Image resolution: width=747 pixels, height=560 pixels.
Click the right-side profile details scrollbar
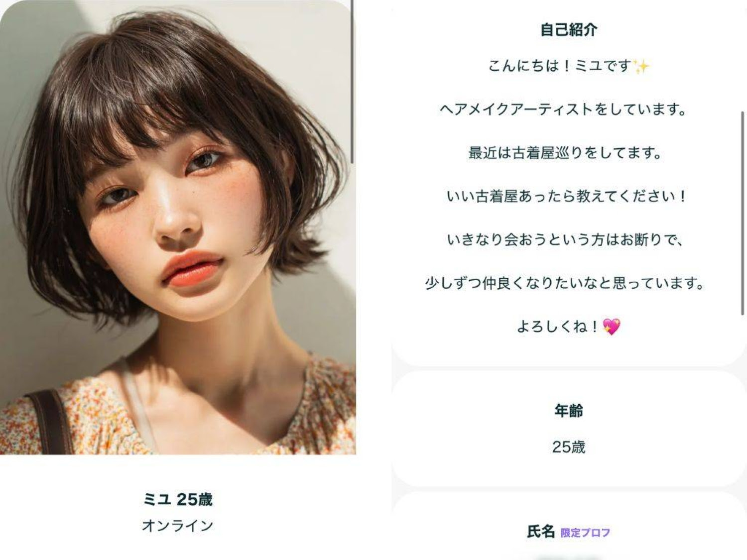point(743,214)
